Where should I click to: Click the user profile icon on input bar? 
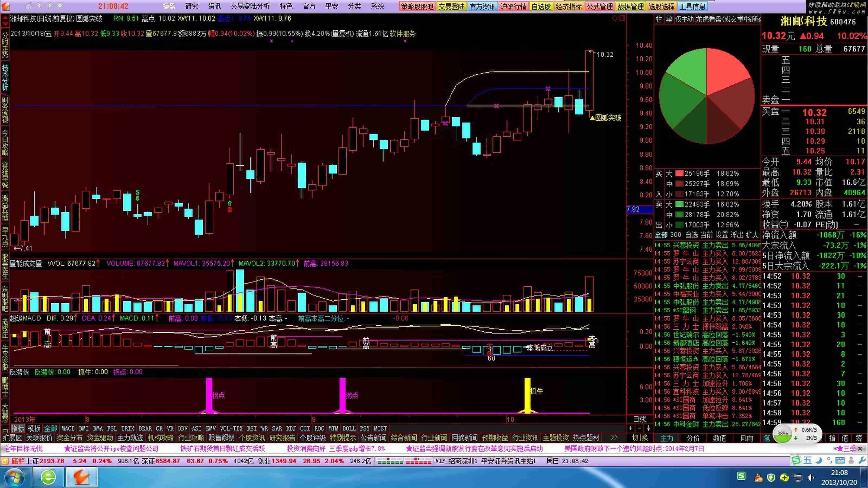click(x=851, y=460)
